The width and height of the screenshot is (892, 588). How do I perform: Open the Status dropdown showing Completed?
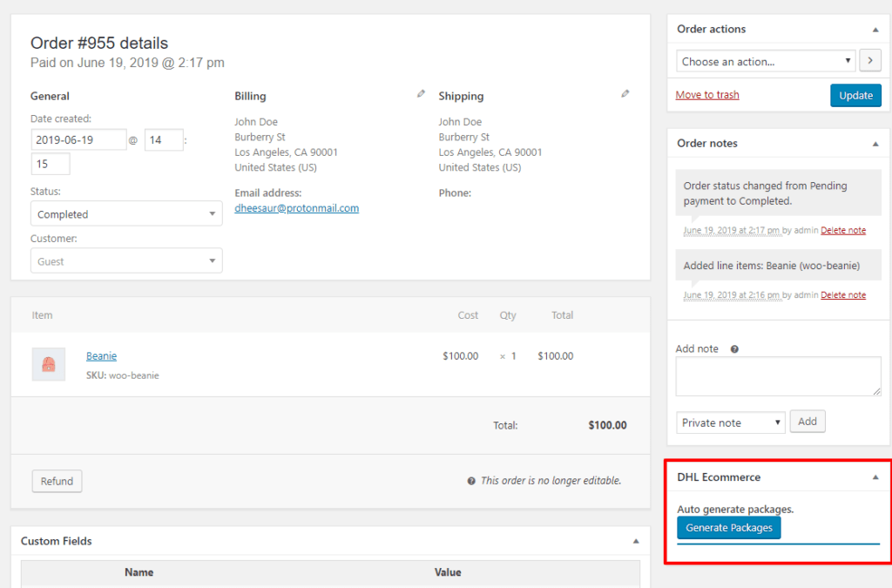[x=126, y=213]
